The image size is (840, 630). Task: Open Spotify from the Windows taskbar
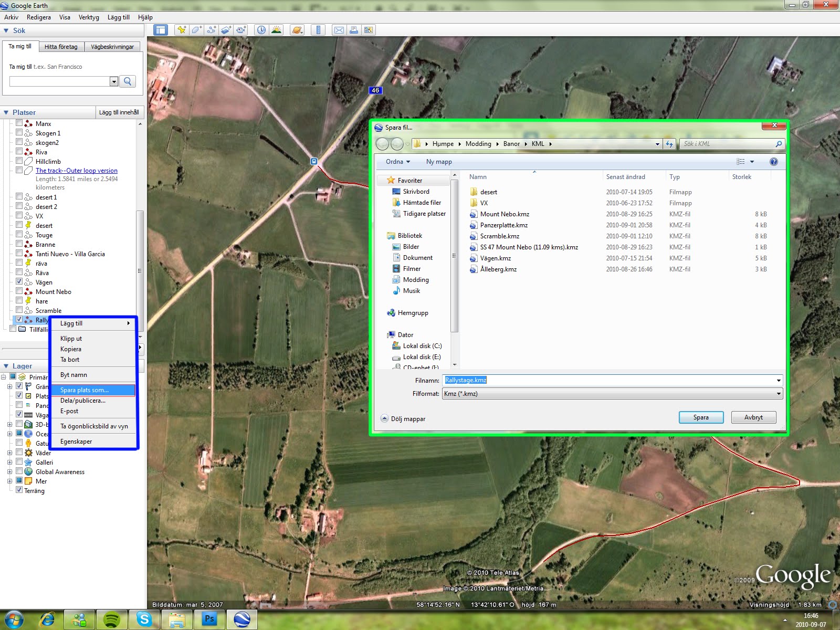(x=111, y=619)
